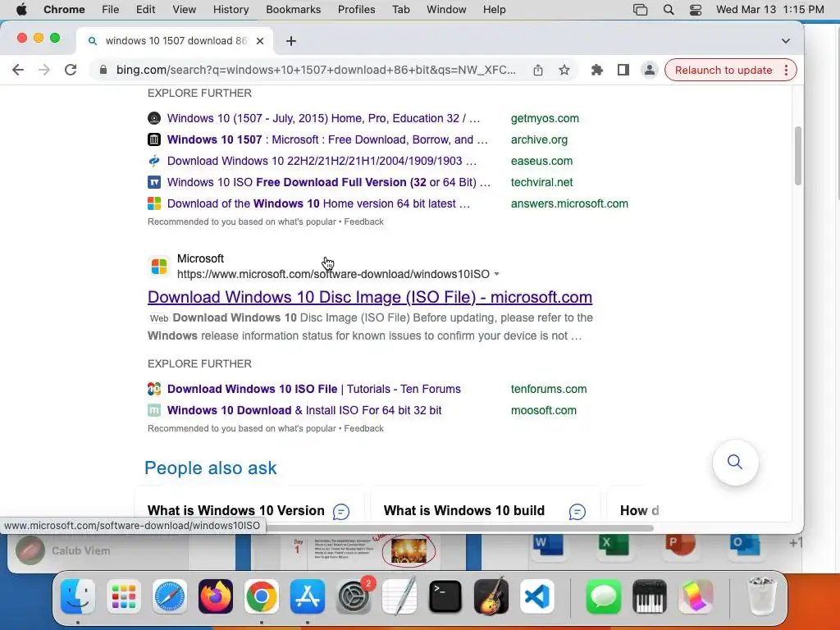Open Control Center in the menu bar
840x630 pixels.
pyautogui.click(x=695, y=9)
